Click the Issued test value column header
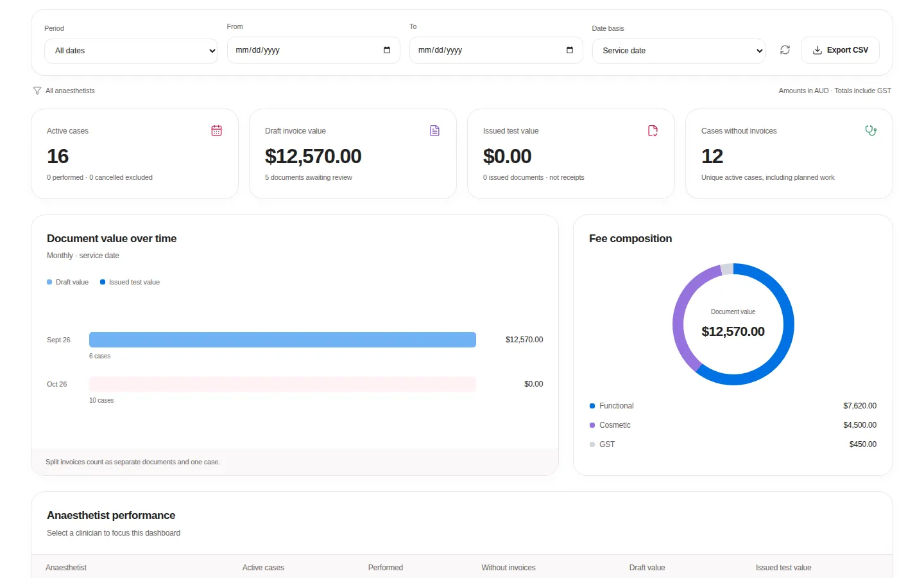 tap(783, 568)
